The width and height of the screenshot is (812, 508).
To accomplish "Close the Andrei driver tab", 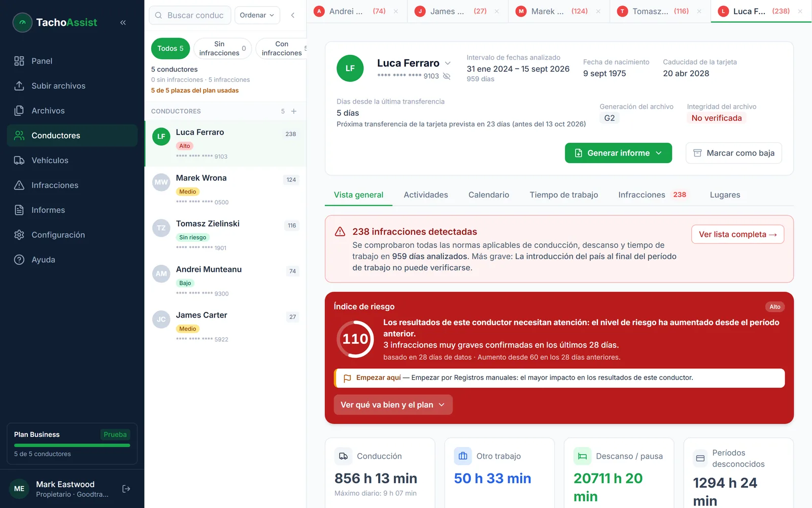I will click(x=396, y=11).
